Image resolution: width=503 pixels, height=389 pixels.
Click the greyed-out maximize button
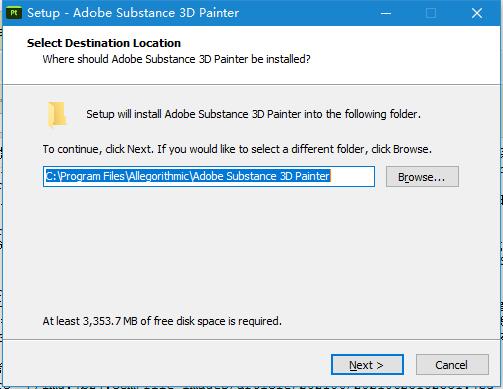coord(431,13)
